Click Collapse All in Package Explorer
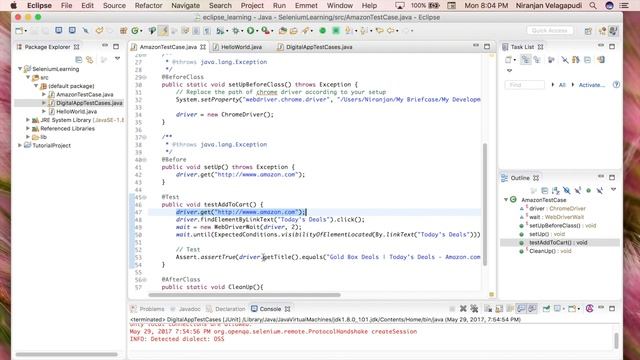The width and height of the screenshot is (640, 360). (79, 60)
